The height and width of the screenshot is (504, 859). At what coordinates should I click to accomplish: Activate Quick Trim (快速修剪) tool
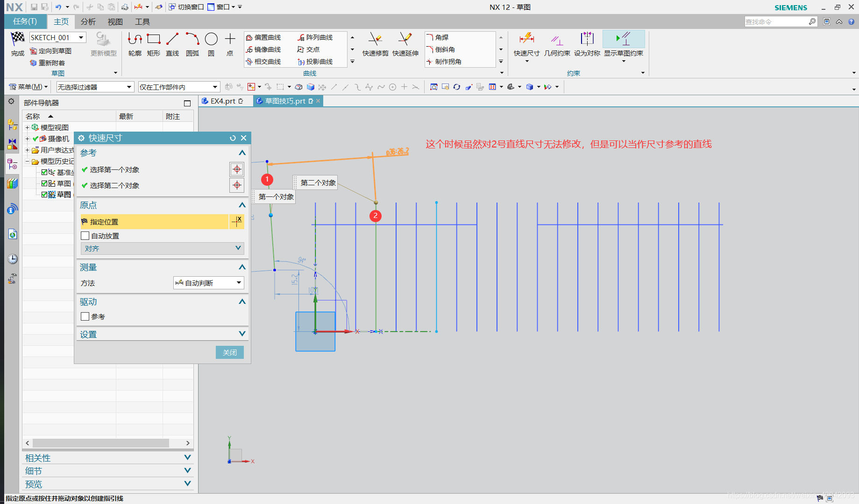click(375, 44)
